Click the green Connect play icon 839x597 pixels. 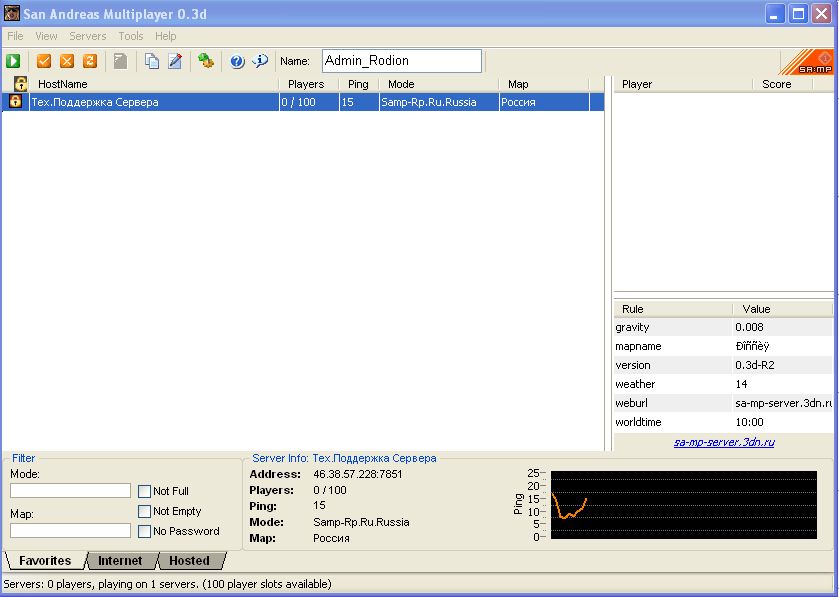[x=13, y=61]
